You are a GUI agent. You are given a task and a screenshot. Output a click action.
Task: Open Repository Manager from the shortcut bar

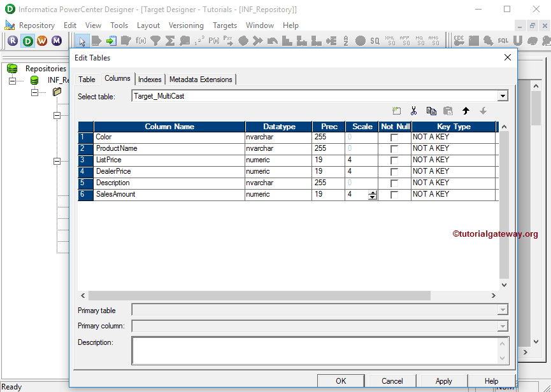point(13,40)
